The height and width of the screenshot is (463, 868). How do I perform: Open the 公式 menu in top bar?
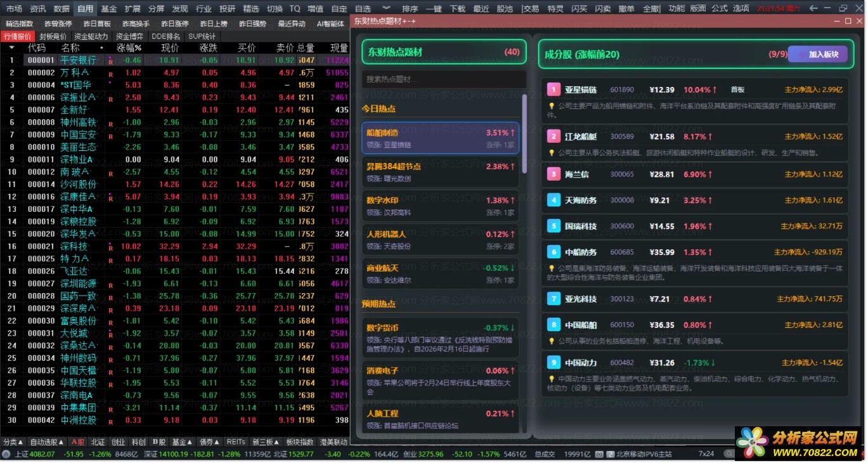pyautogui.click(x=720, y=9)
